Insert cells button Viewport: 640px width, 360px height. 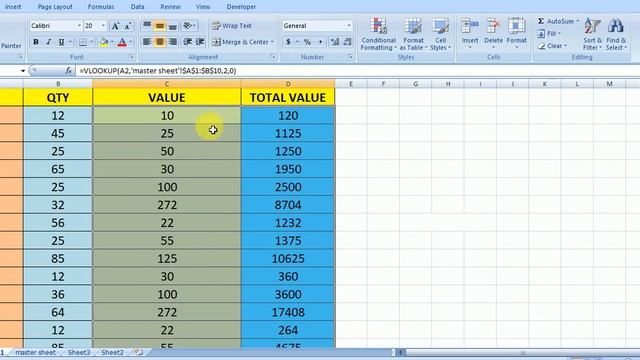(470, 33)
